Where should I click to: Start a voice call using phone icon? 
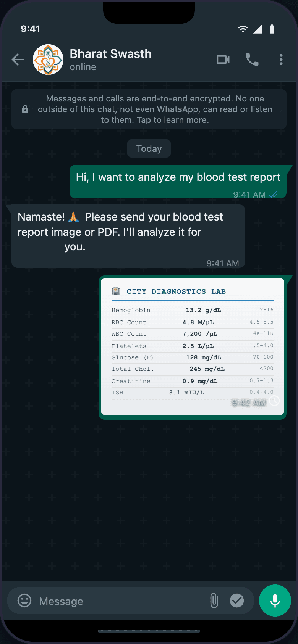252,60
